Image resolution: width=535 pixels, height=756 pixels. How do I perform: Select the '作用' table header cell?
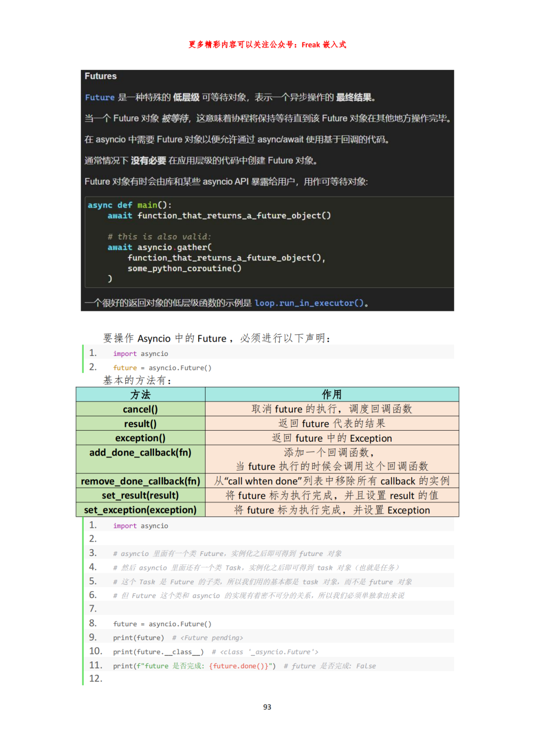click(x=331, y=395)
